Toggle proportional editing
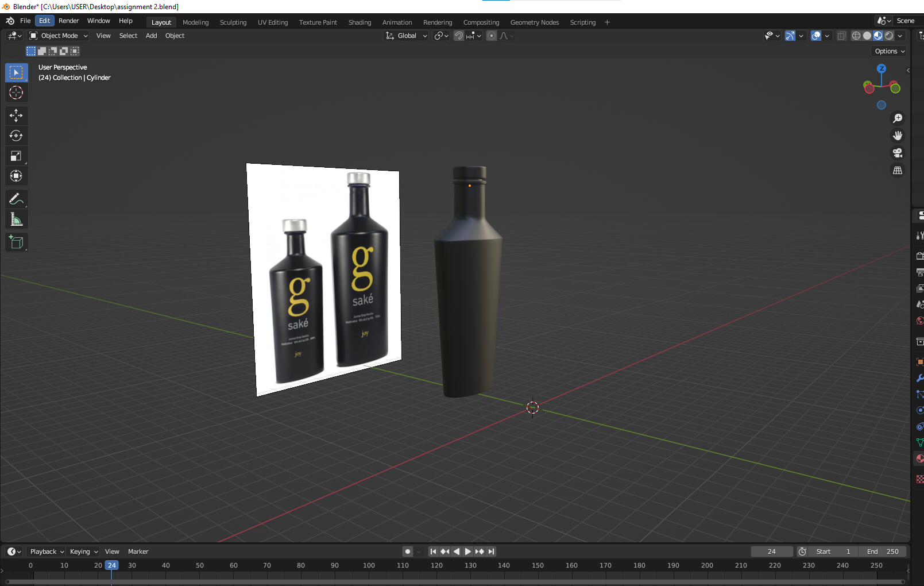This screenshot has height=586, width=924. [492, 36]
